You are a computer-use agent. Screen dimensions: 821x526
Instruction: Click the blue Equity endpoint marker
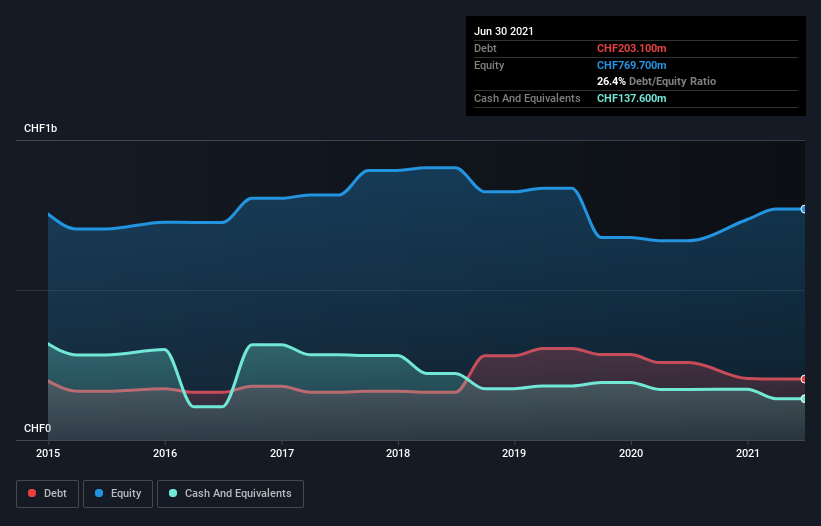[804, 209]
